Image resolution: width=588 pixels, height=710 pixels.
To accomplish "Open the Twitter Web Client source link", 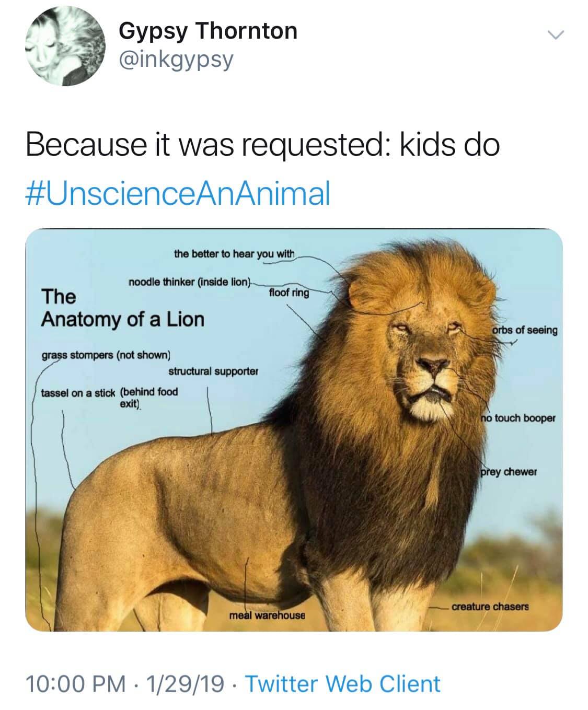I will (343, 683).
